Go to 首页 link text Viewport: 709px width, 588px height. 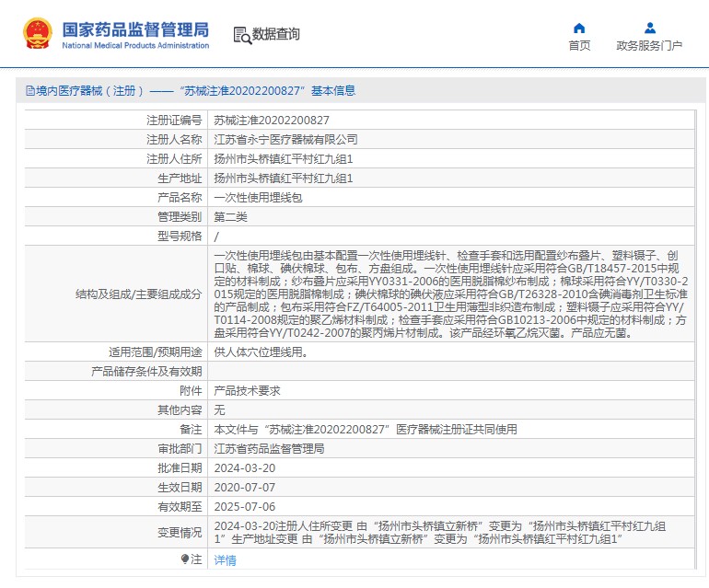pyautogui.click(x=579, y=46)
